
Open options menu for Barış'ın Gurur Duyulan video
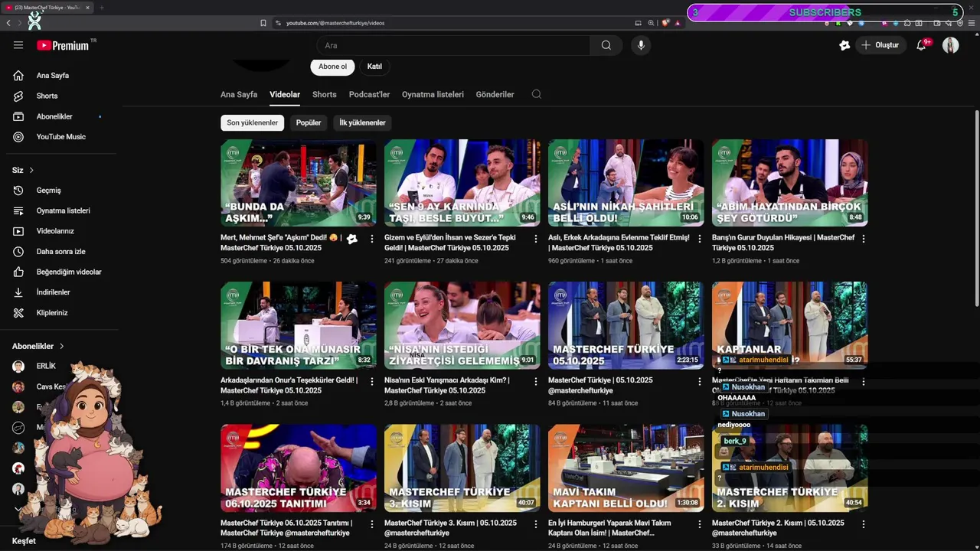pyautogui.click(x=864, y=239)
